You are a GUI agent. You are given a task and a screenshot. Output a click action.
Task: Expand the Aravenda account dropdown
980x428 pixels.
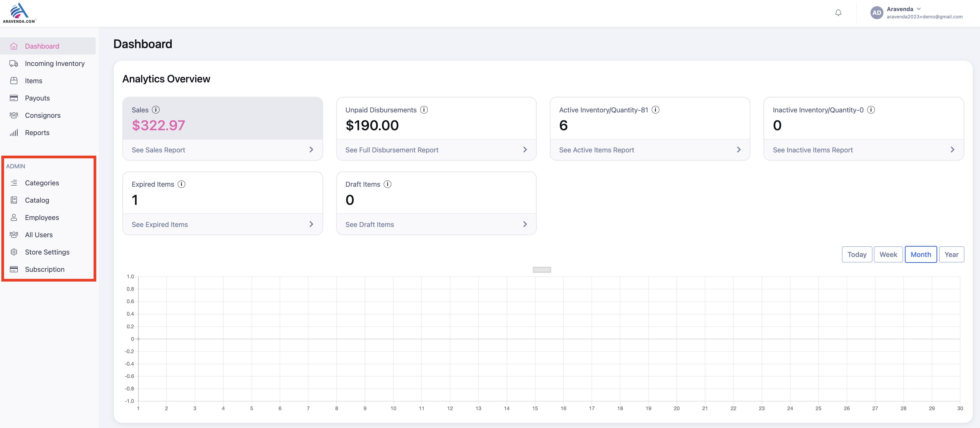coord(919,9)
